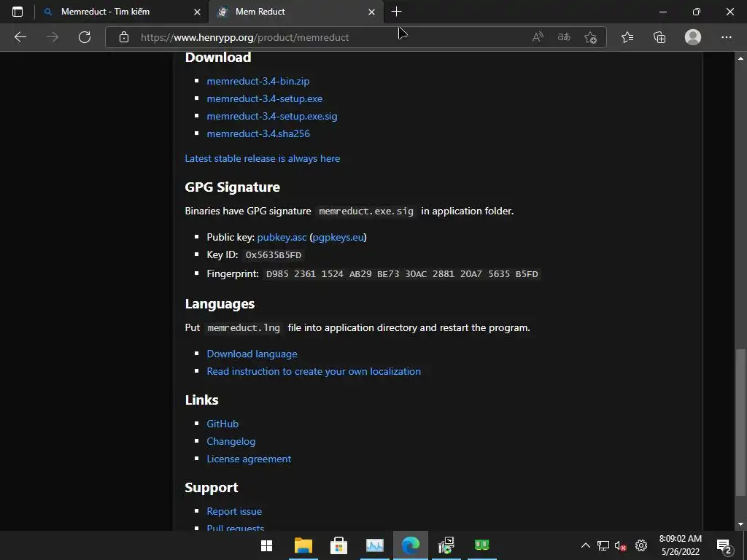747x560 pixels.
Task: Open the Collections panel
Action: [659, 37]
